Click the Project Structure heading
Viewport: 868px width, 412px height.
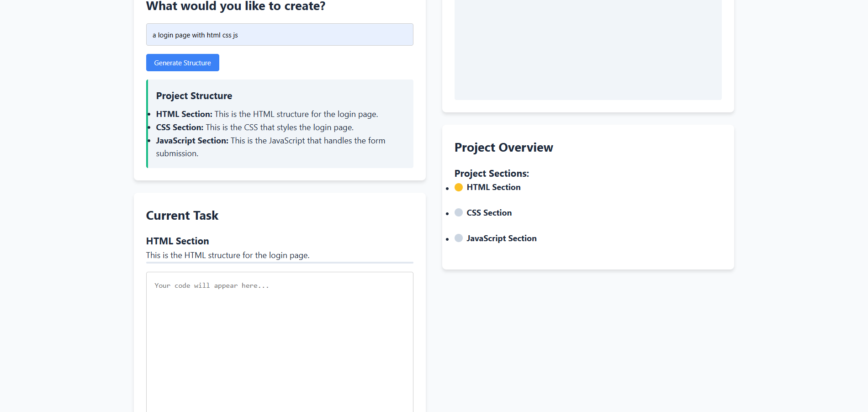tap(194, 96)
